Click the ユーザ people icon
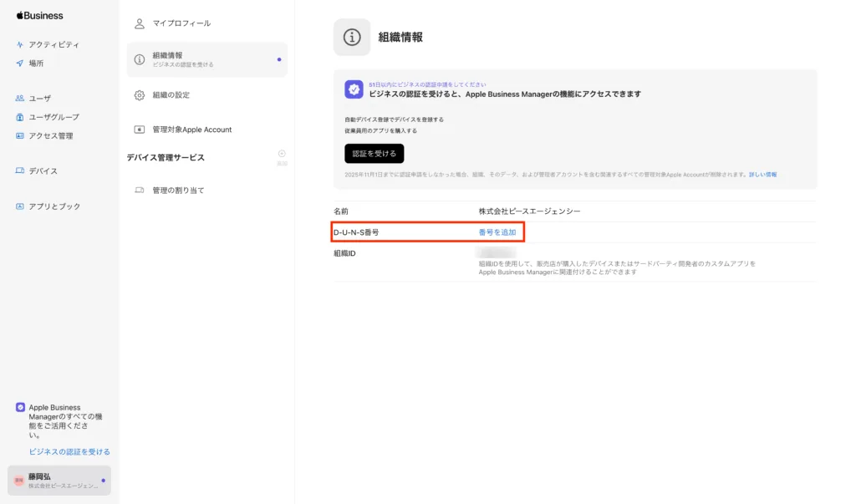 [x=20, y=99]
